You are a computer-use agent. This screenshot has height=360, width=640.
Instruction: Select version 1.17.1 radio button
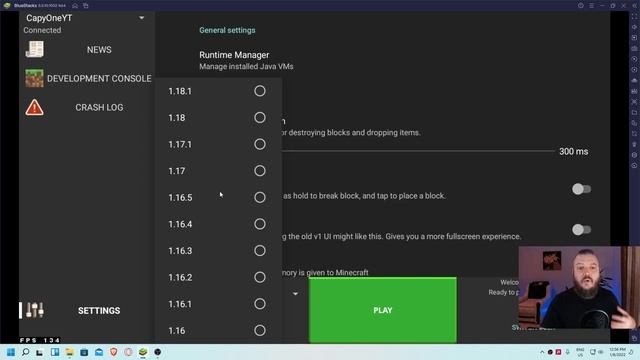coord(260,144)
